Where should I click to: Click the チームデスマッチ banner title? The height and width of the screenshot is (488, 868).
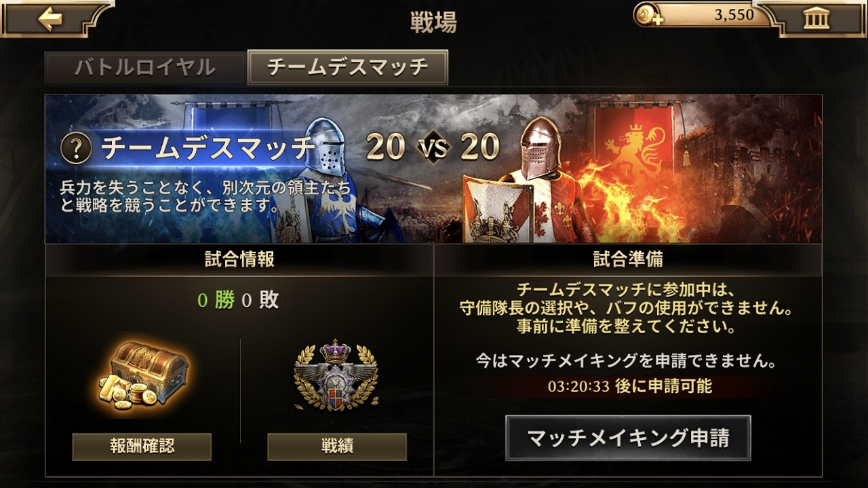pyautogui.click(x=208, y=148)
